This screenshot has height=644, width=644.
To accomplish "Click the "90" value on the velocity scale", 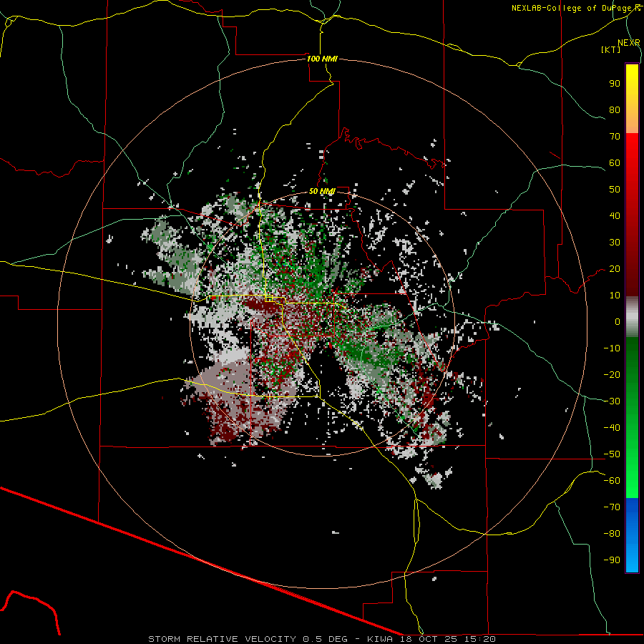I will pyautogui.click(x=615, y=84).
